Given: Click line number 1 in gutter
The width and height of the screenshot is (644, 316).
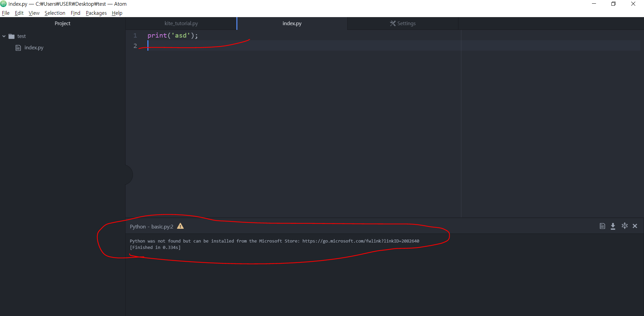Looking at the screenshot, I should (135, 35).
